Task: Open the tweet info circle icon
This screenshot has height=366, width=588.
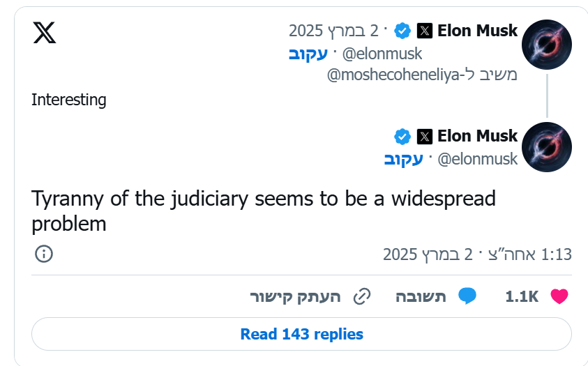Action: point(44,254)
